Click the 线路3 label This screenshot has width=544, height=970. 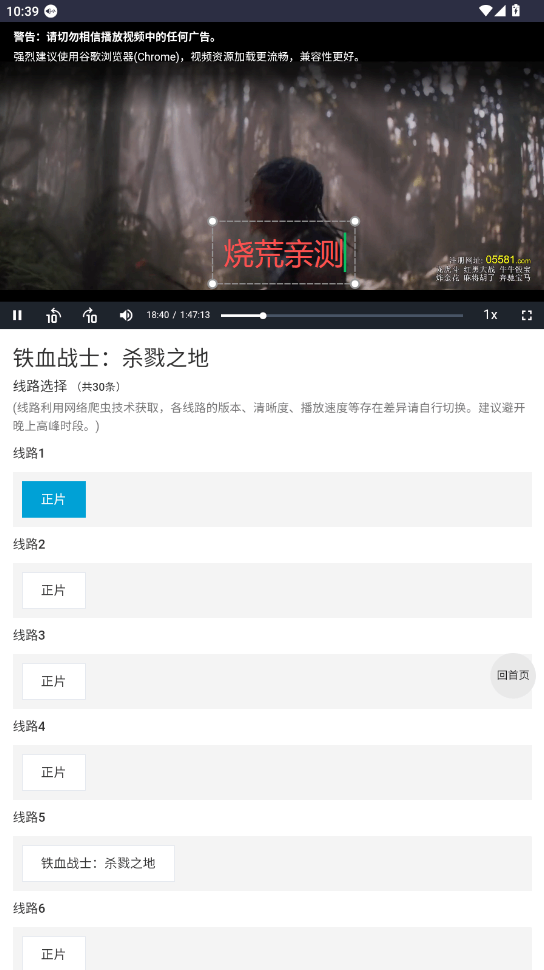coord(29,635)
